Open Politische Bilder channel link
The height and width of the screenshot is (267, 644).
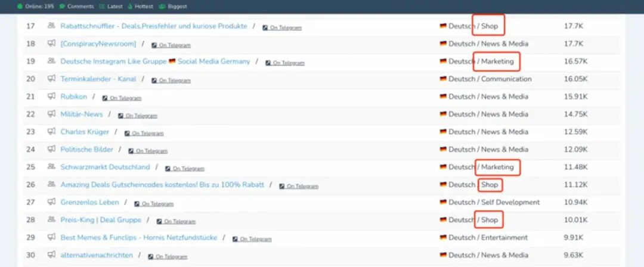[x=86, y=150]
